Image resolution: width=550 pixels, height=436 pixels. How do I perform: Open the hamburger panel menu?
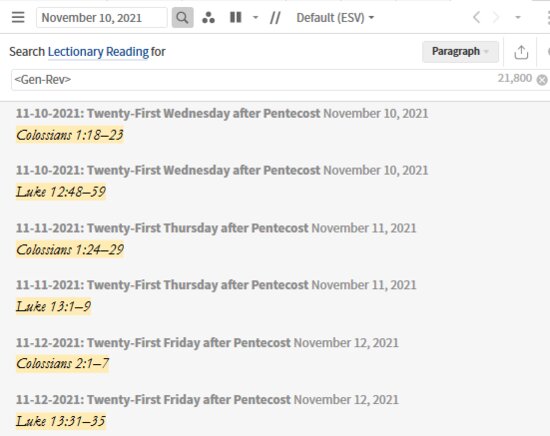coord(18,17)
